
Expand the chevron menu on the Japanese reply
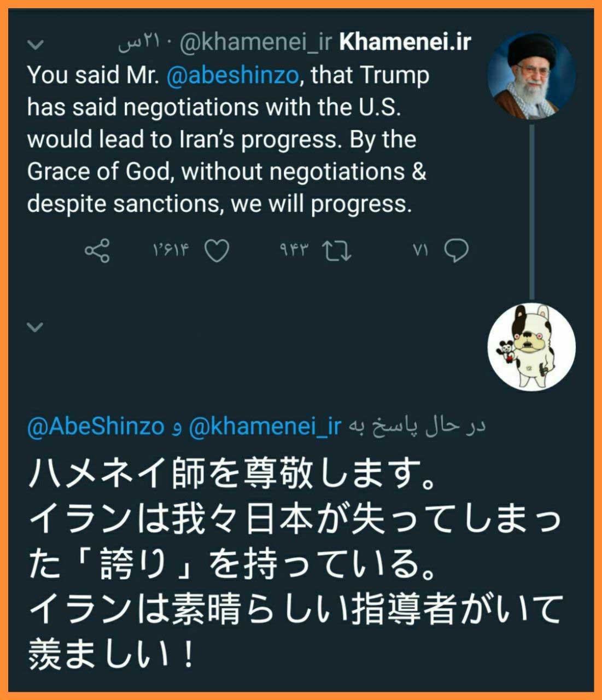(36, 327)
